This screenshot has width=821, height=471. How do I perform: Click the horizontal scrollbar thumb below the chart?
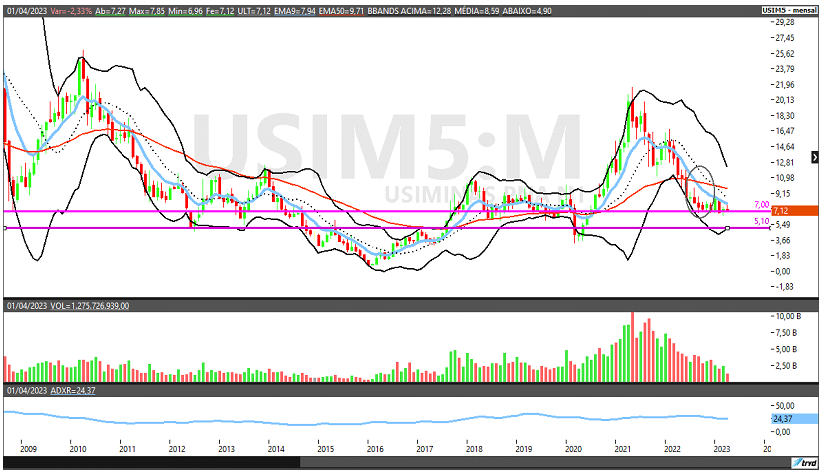point(152,463)
